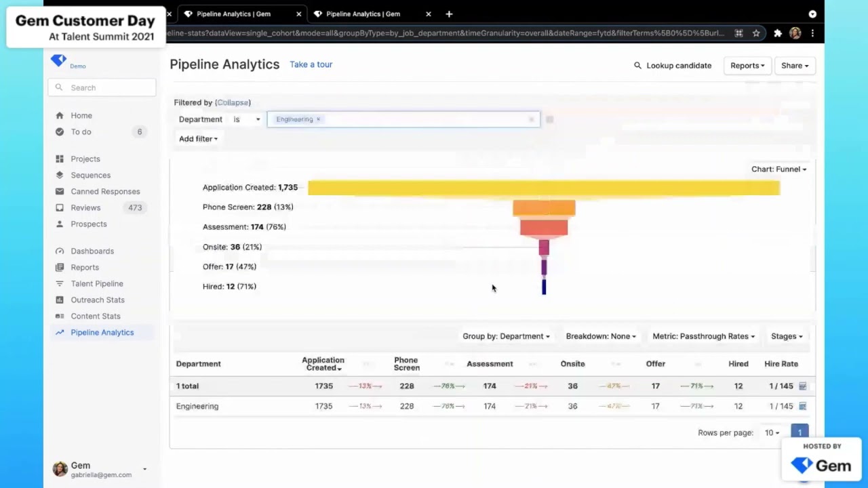Click the Engineering row name in the table
The image size is (868, 488).
197,406
